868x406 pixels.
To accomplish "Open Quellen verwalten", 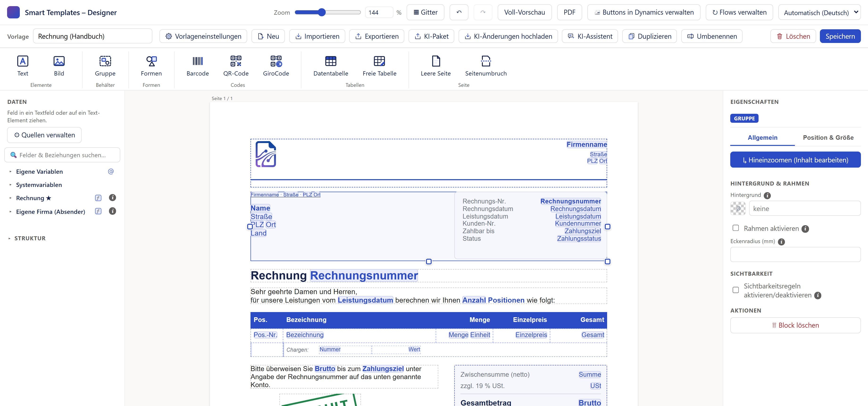I will (x=44, y=135).
